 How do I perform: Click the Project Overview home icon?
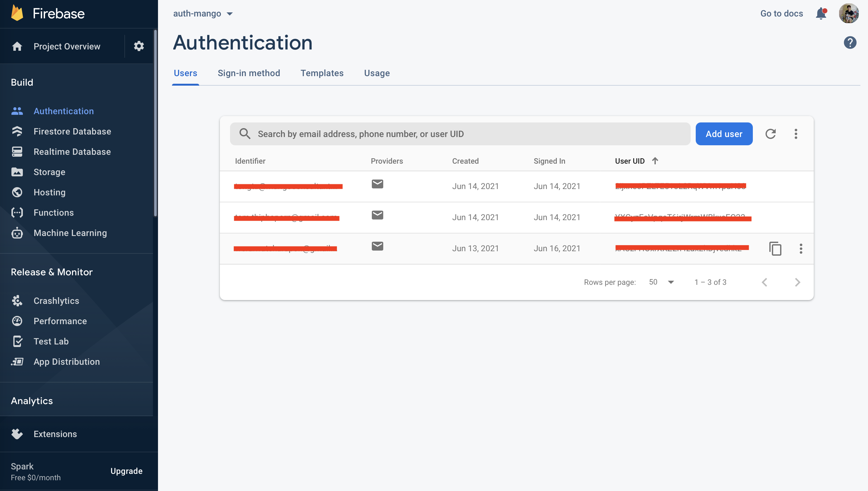(x=17, y=46)
